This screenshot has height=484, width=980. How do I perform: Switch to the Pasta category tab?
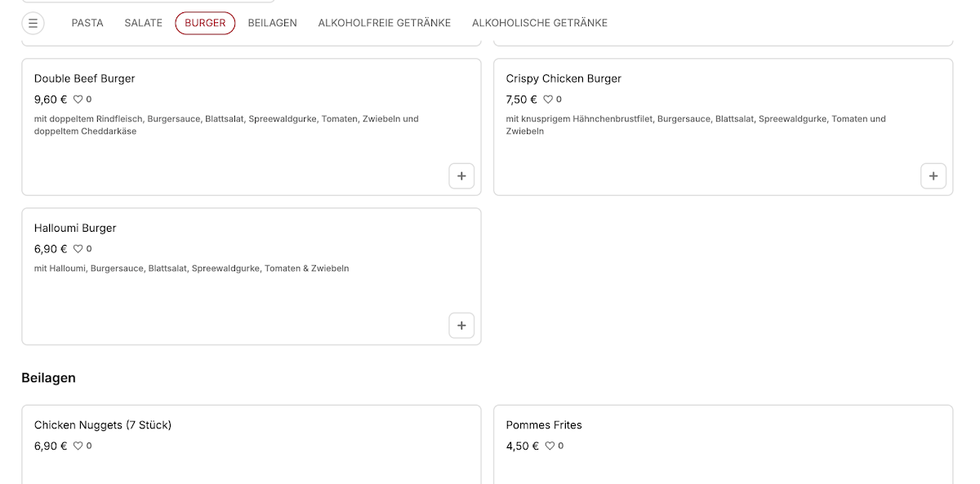tap(87, 23)
